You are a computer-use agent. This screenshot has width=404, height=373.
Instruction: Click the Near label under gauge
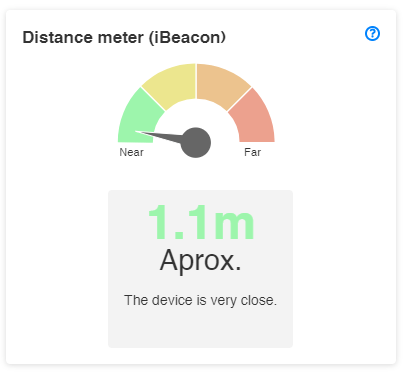tap(131, 152)
